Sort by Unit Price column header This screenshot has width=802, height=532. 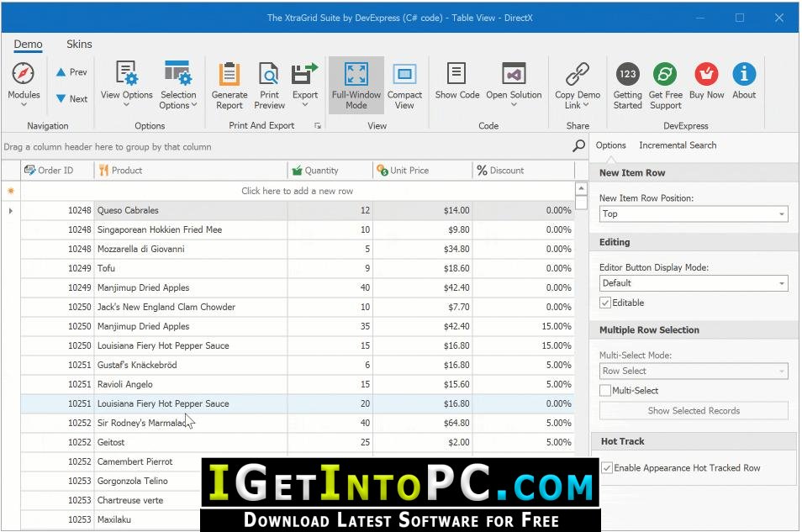[x=423, y=171]
